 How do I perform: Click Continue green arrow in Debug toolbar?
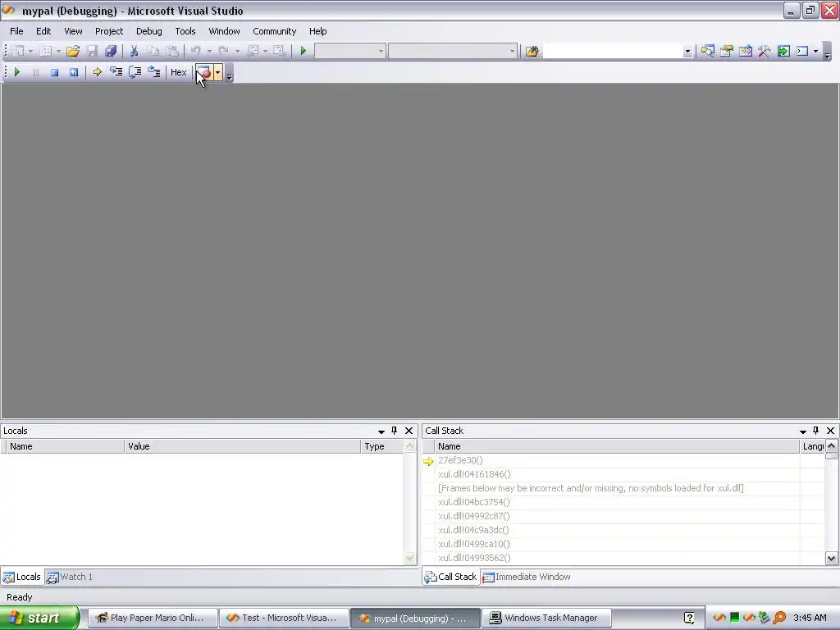16,72
